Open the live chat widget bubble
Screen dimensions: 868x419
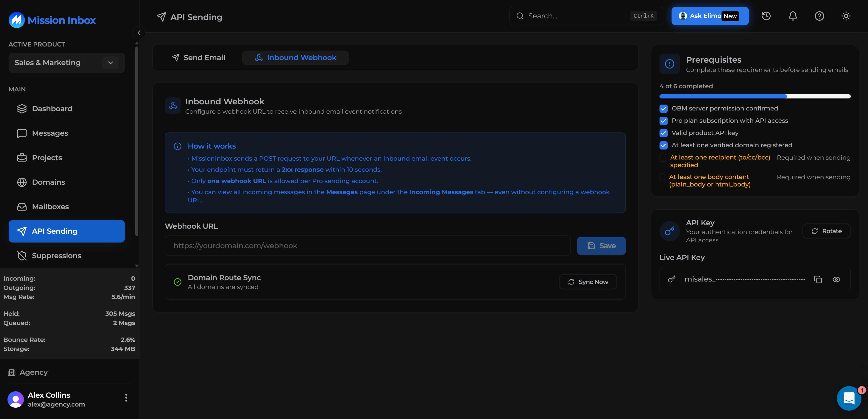click(x=849, y=398)
